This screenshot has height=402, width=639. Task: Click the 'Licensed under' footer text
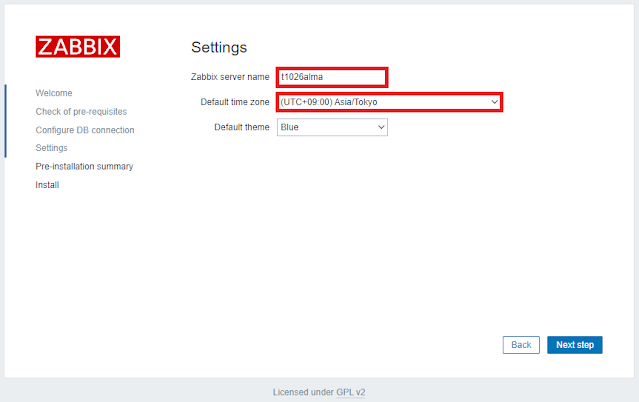303,392
